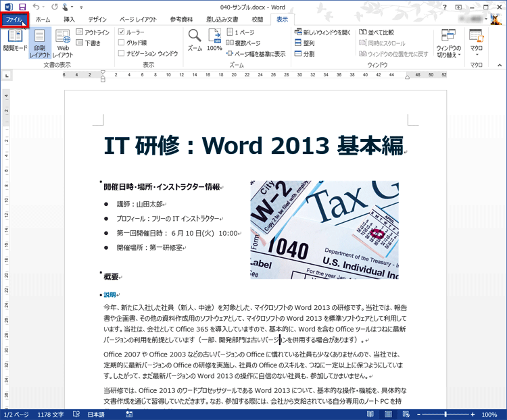Choose 1 ページ zoom option
This screenshot has width=507, height=420.
point(240,32)
